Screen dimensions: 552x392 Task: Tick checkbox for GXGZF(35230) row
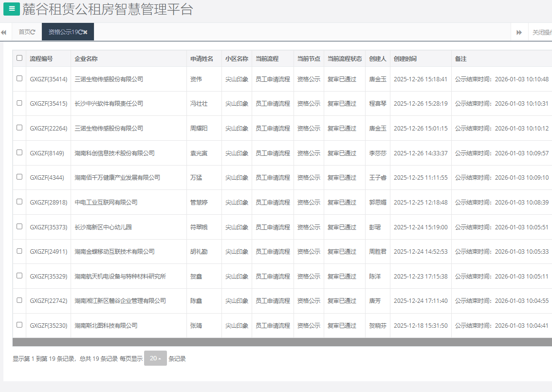click(19, 325)
